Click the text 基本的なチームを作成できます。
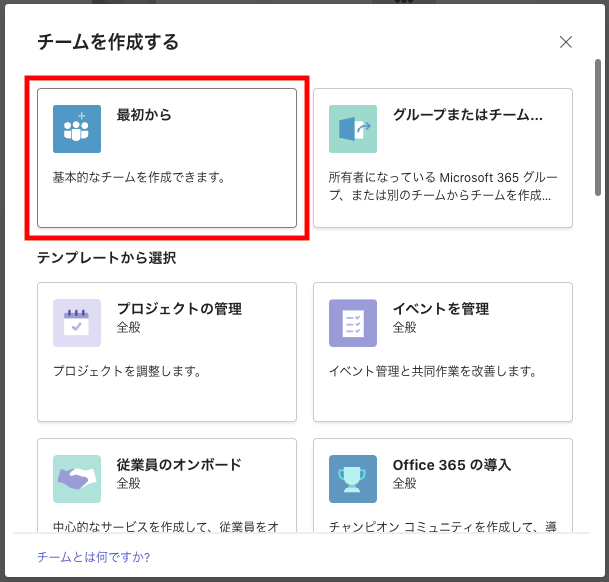 [x=139, y=178]
